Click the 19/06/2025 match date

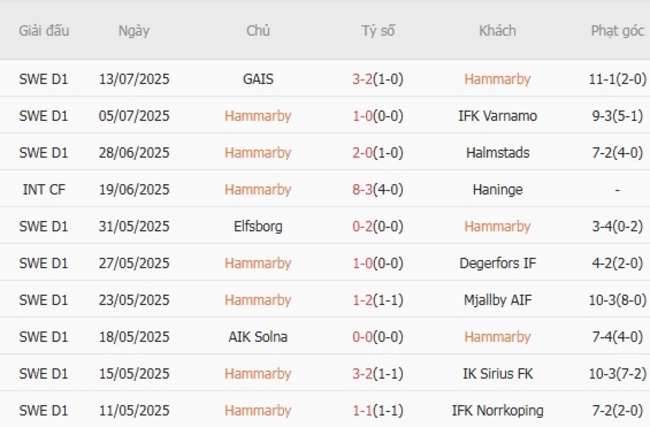tap(134, 190)
